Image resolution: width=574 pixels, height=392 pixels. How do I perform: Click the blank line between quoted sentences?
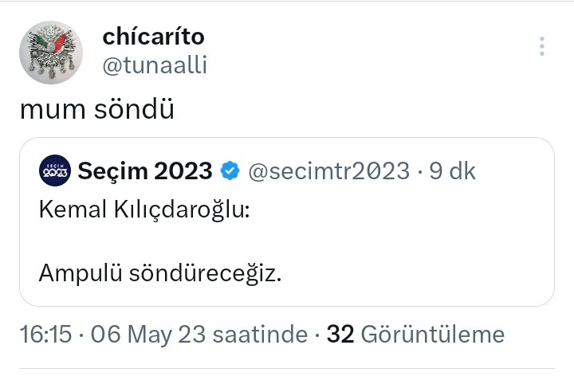159,241
